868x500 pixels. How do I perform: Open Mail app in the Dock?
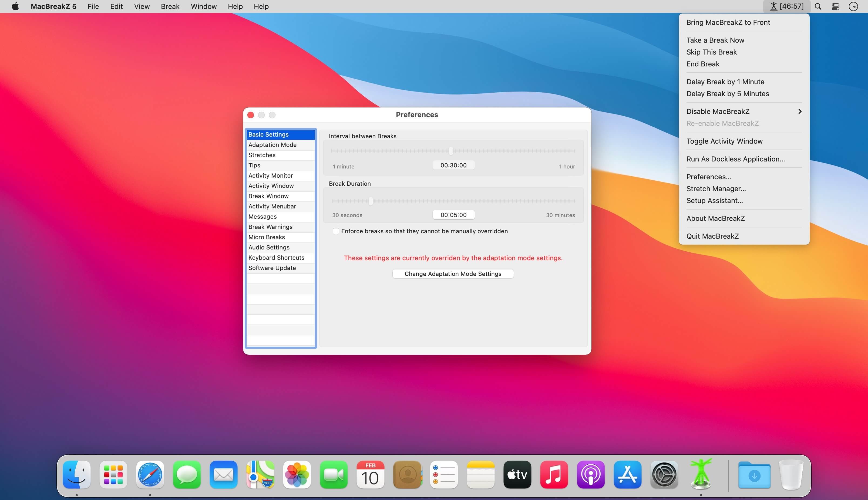[224, 475]
